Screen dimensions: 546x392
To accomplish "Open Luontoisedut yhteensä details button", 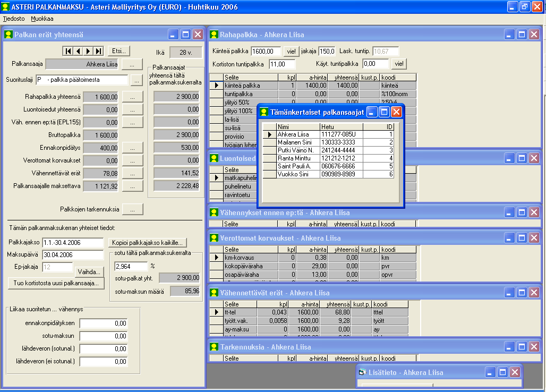I will click(x=132, y=110).
